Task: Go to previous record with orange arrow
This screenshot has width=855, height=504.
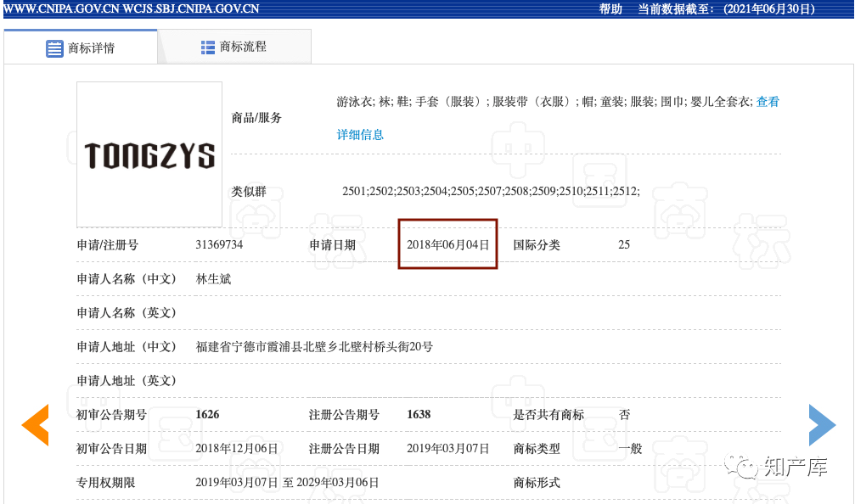Action: click(35, 425)
